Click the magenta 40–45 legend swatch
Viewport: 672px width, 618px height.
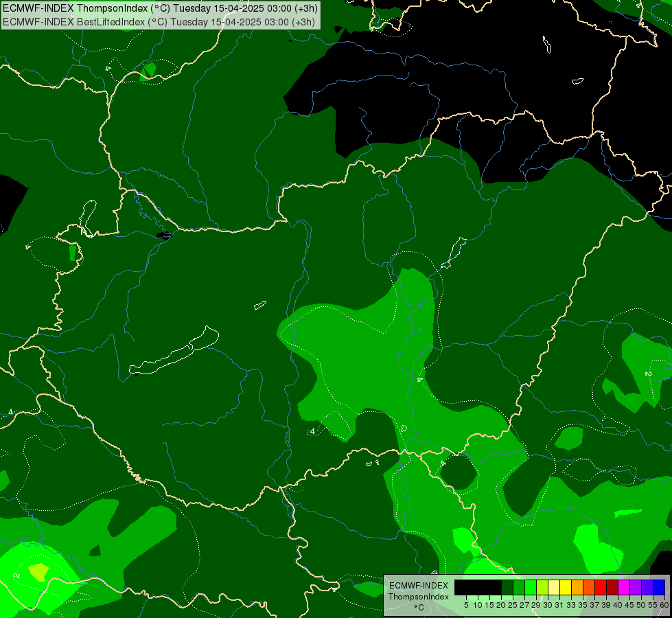[x=624, y=587]
